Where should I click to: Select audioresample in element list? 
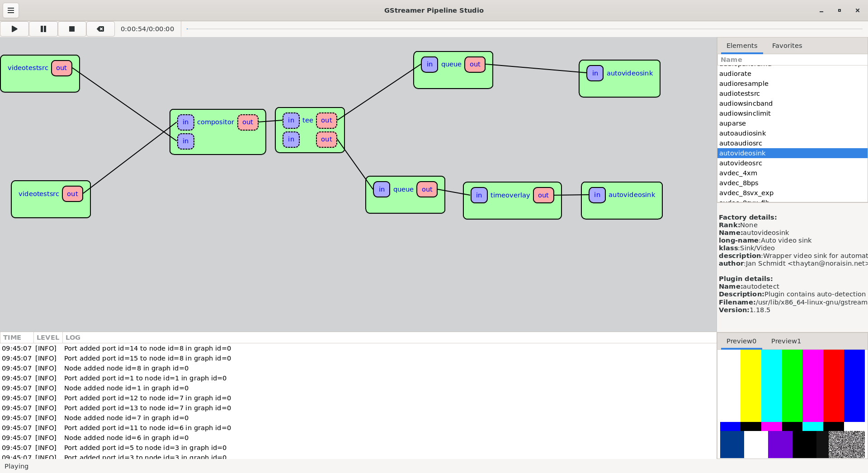click(792, 84)
